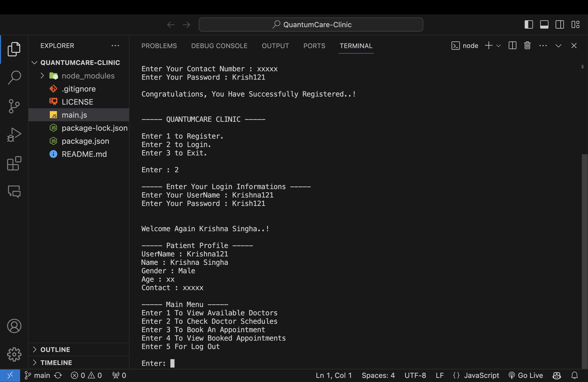Open the package.json file
Viewport: 588px width, 382px height.
coord(85,141)
